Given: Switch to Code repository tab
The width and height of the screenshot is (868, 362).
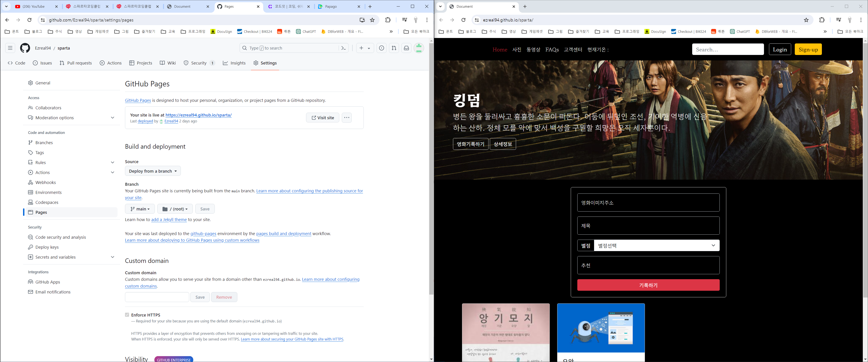Looking at the screenshot, I should [17, 63].
